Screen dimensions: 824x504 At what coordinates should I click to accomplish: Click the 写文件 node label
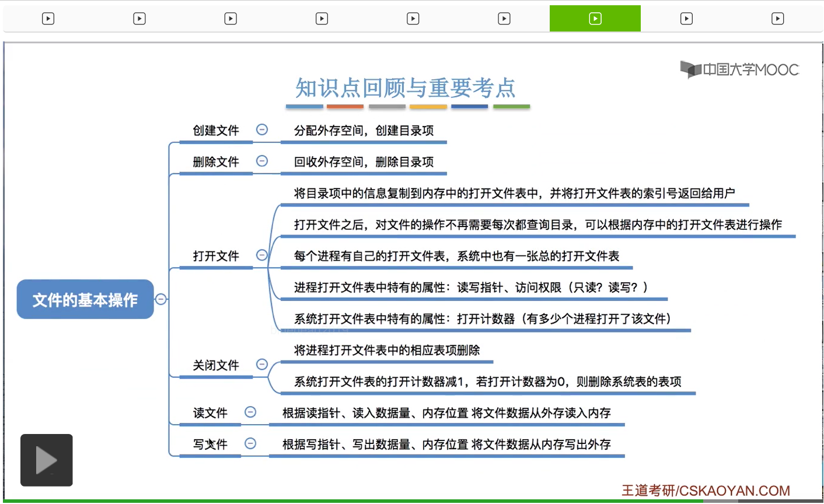point(210,444)
